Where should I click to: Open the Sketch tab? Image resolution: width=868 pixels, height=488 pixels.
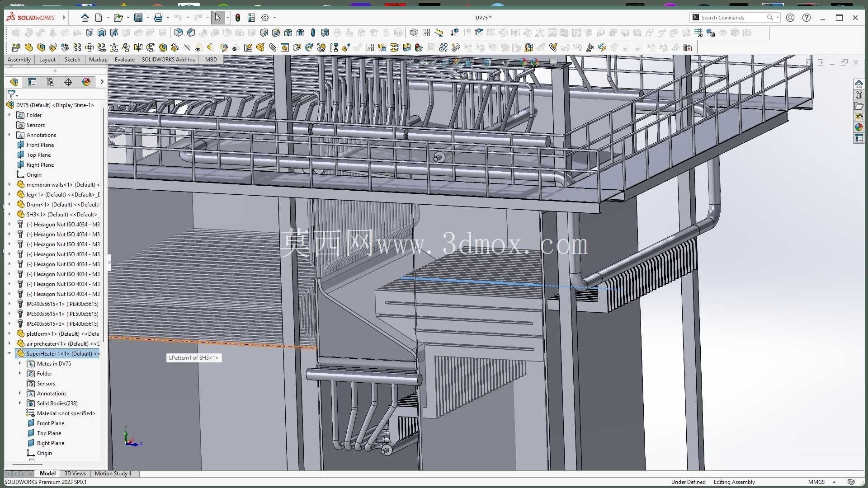coord(72,60)
